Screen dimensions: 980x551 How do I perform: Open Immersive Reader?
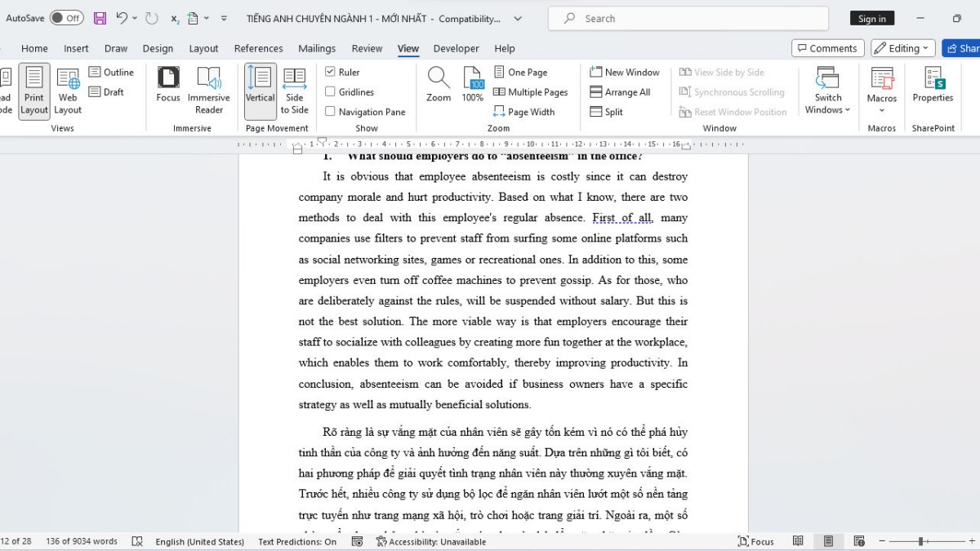pos(209,90)
